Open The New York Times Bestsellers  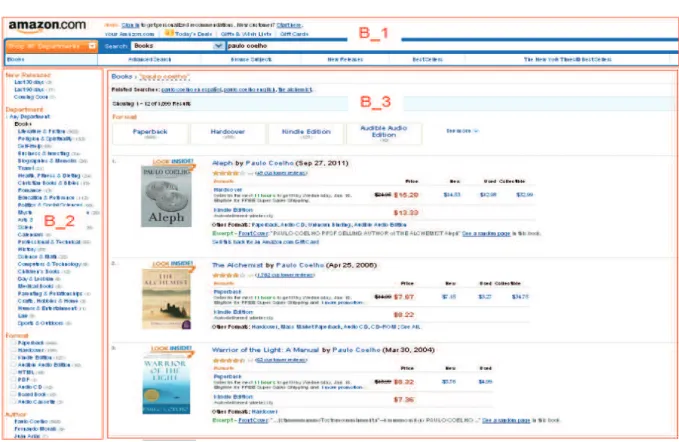[568, 59]
